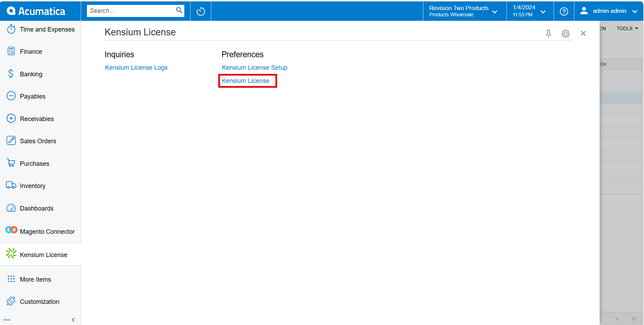The image size is (644, 325).
Task: Select the Dashboards gauge icon
Action: pos(11,208)
